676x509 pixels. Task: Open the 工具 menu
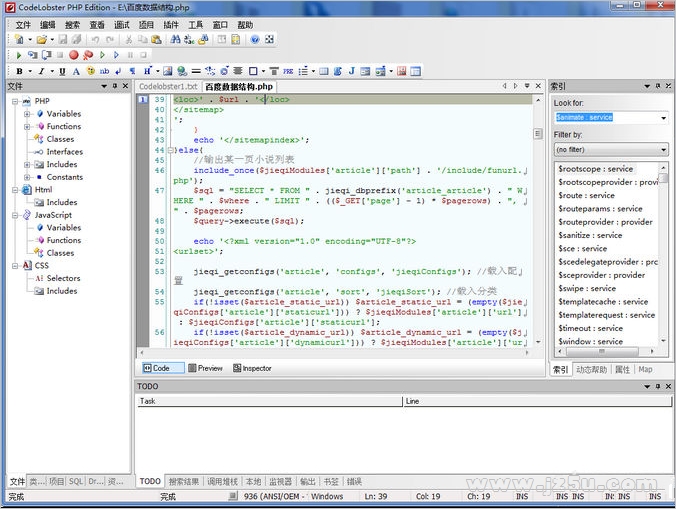(x=195, y=25)
